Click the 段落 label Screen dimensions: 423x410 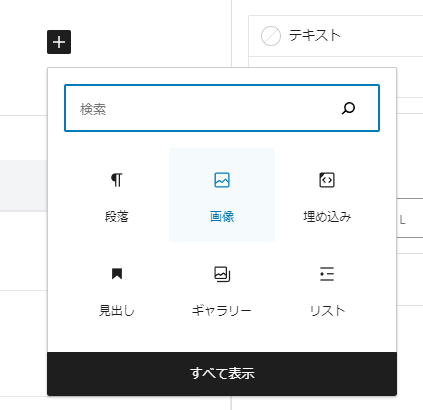[x=117, y=217]
